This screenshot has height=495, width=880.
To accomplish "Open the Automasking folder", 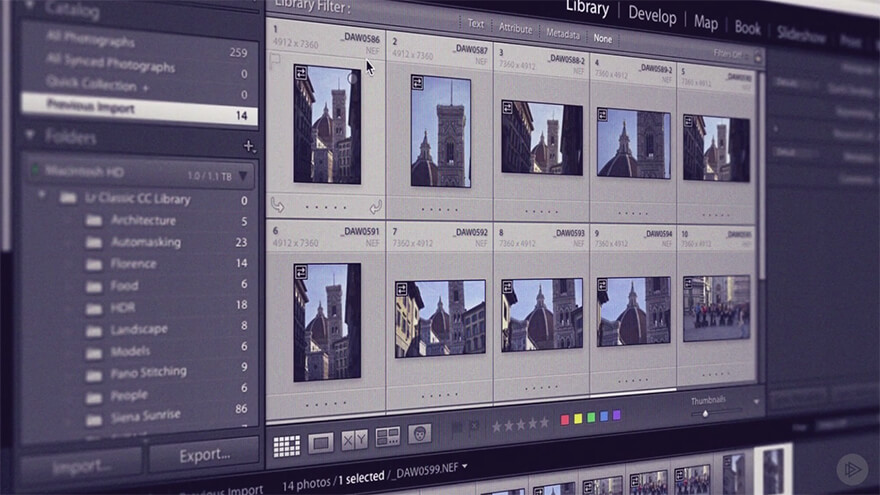I will [146, 242].
